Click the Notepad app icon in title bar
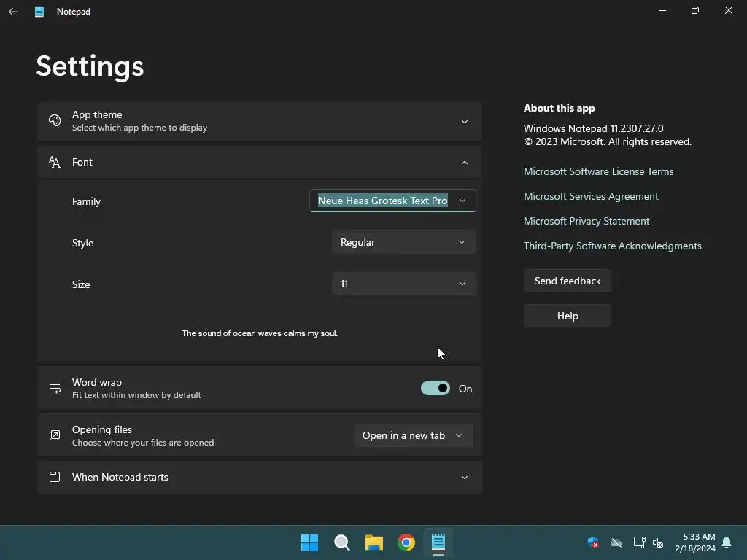 pos(39,12)
